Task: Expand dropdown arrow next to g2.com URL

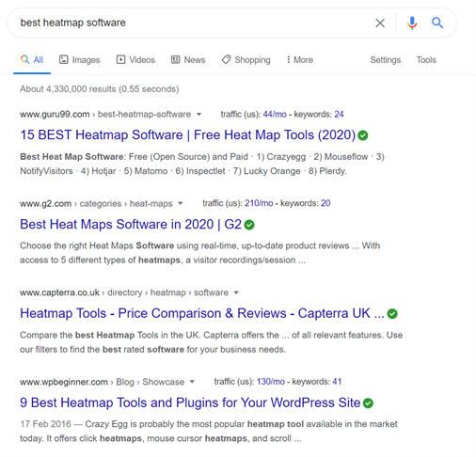Action: point(181,203)
